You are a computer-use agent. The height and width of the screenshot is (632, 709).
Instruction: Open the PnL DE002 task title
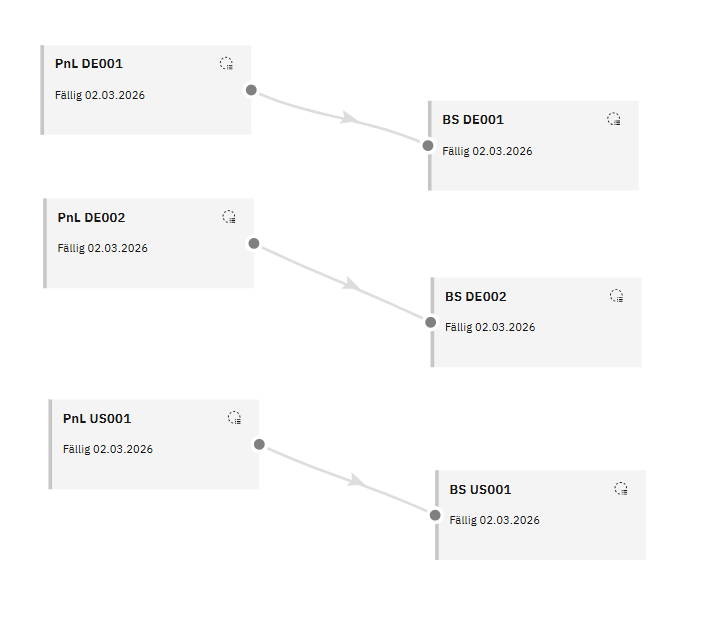click(x=91, y=217)
